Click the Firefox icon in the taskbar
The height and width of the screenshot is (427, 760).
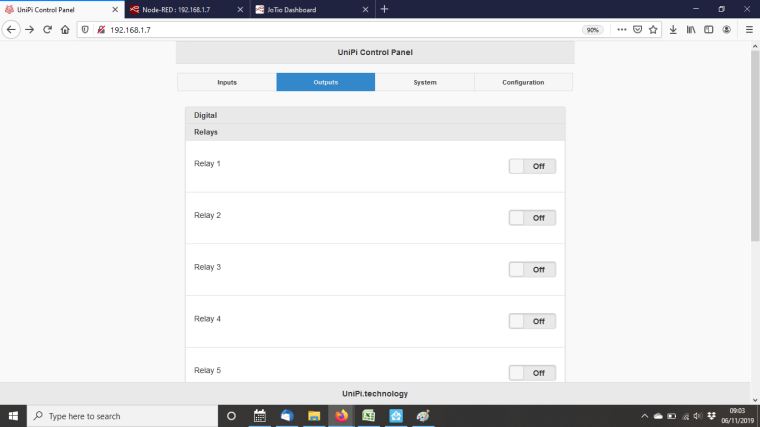(341, 416)
